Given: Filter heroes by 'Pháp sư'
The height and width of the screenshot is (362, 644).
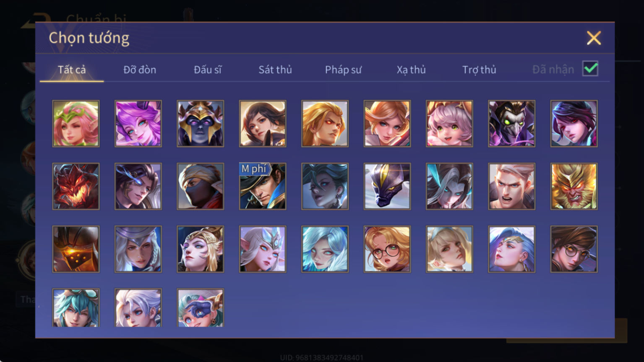Looking at the screenshot, I should coord(343,70).
